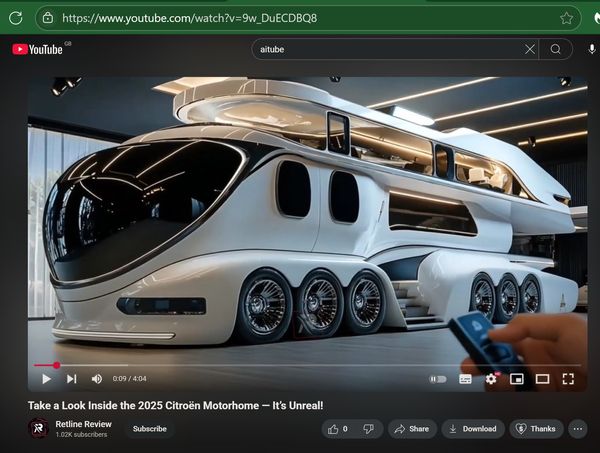
Task: Like this video
Action: point(338,429)
